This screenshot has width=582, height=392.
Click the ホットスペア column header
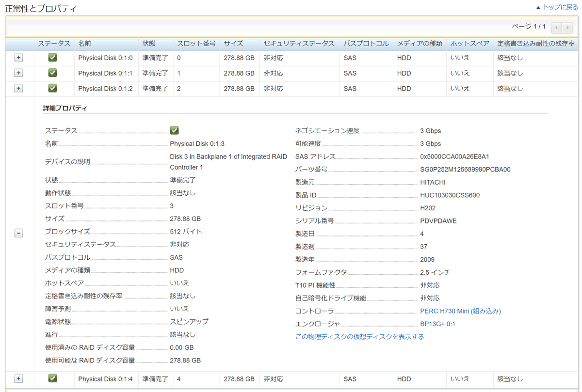(469, 44)
